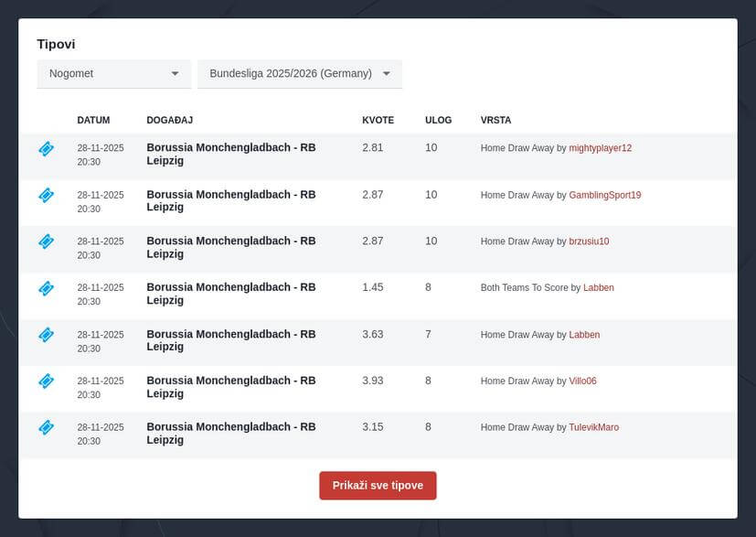
Task: Click the ticket icon for GamblingSport19's tip
Action: [47, 195]
